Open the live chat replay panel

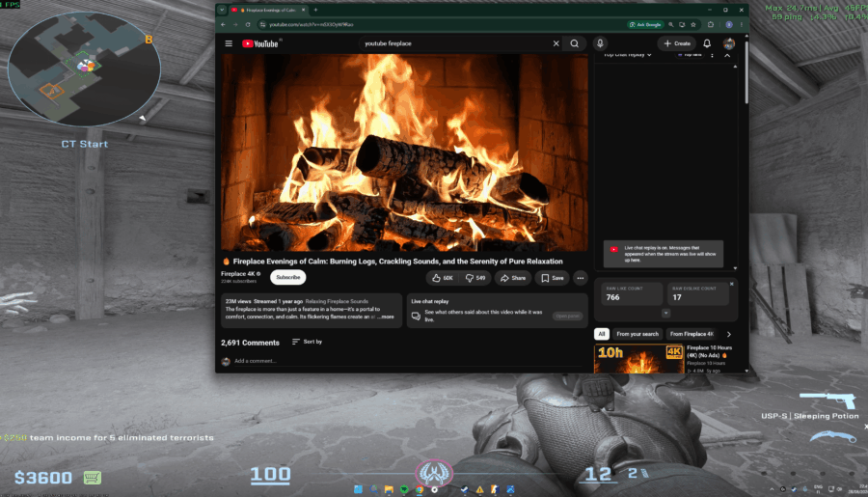pyautogui.click(x=567, y=316)
